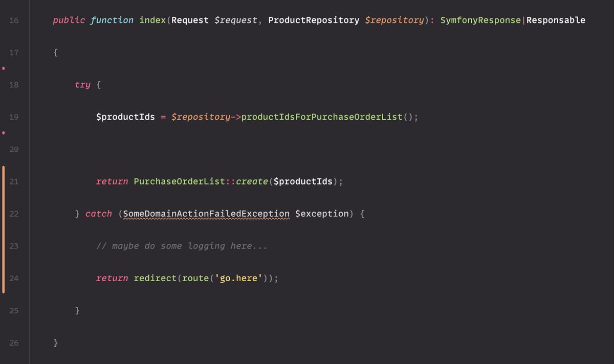
Task: Click the 'maybe do some logging here' comment
Action: coord(182,246)
